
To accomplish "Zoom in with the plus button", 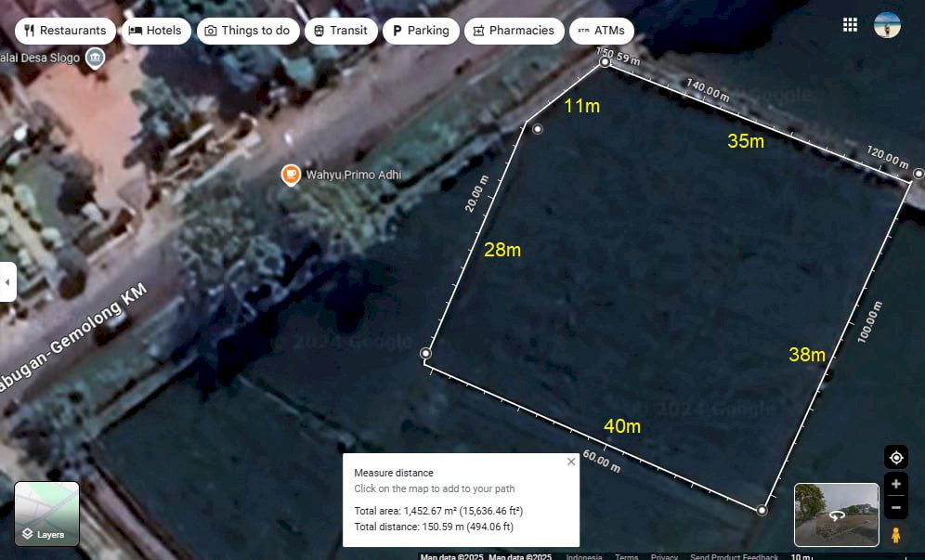I will (896, 484).
